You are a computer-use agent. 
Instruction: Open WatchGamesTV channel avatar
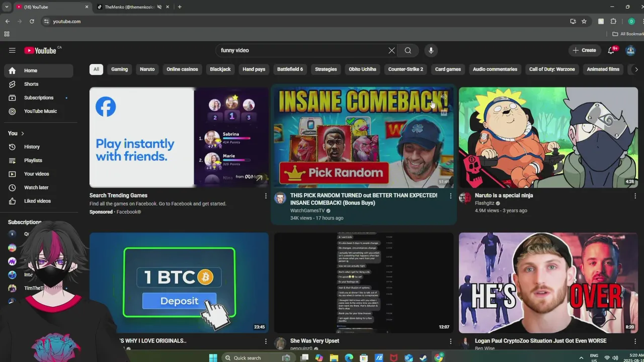click(280, 198)
